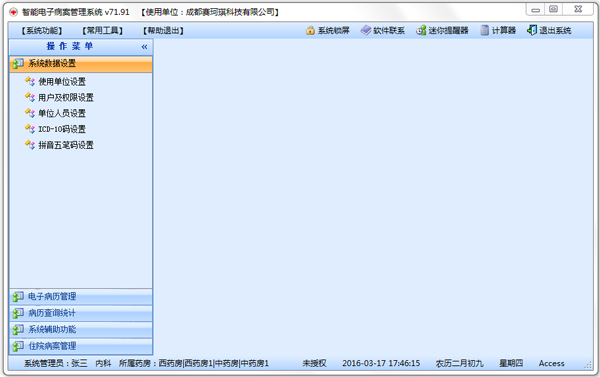Click the 2016-03-17 17:46:15 timestamp
The image size is (600, 377).
pyautogui.click(x=381, y=363)
